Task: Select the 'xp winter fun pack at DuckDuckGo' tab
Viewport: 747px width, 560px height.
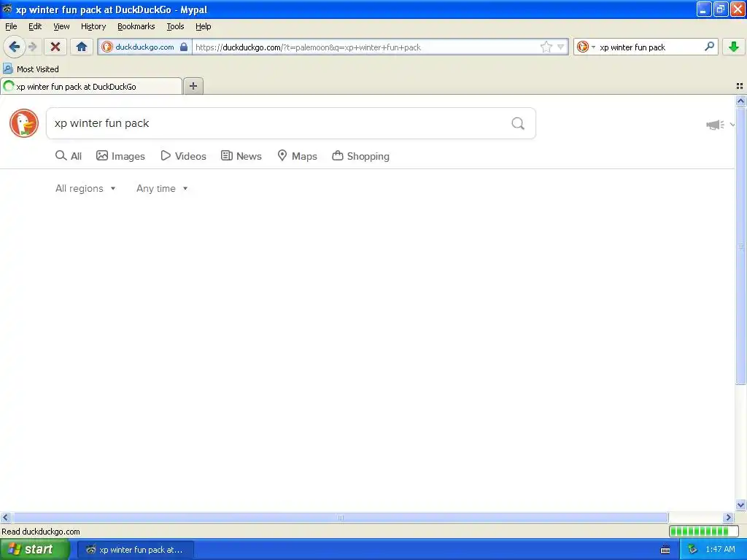Action: [91, 86]
